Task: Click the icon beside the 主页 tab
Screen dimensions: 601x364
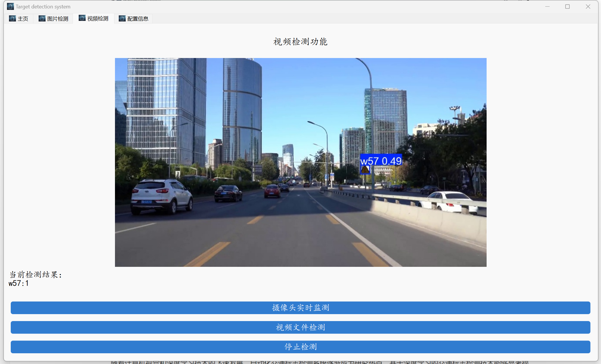Action: 12,19
